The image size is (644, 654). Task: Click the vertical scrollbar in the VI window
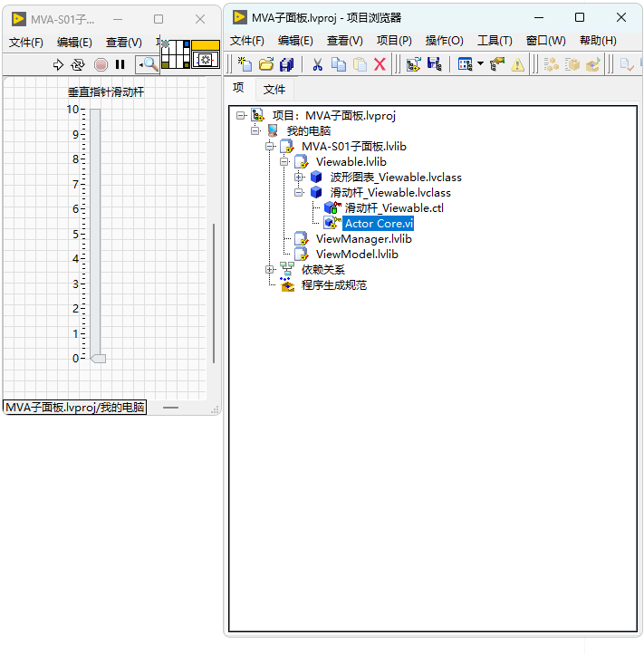pos(214,293)
